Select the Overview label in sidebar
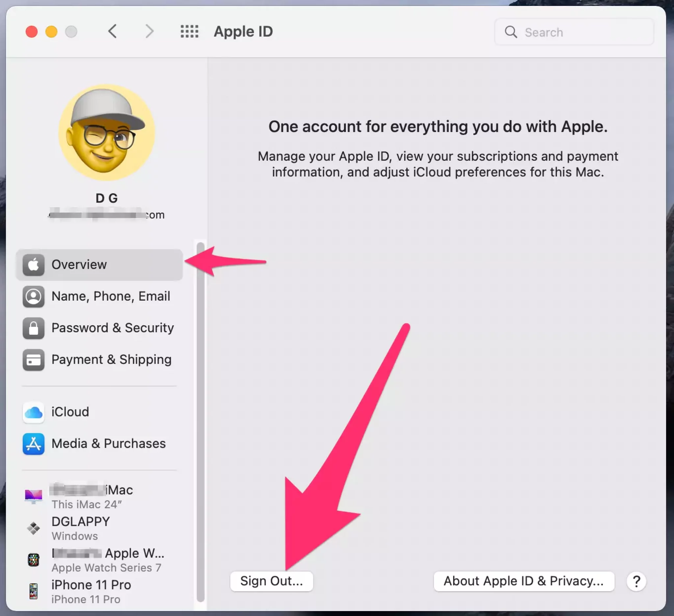This screenshot has width=674, height=616. pyautogui.click(x=79, y=264)
